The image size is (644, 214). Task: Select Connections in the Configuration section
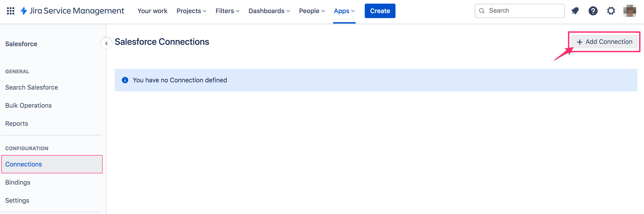52,164
